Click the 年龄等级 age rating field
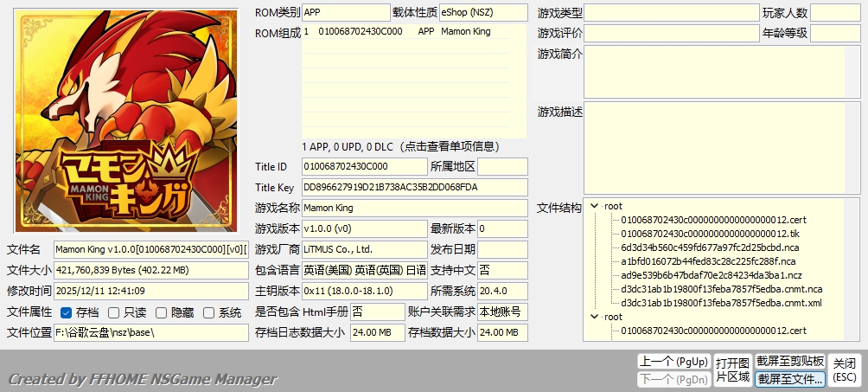868x392 pixels. coord(835,33)
